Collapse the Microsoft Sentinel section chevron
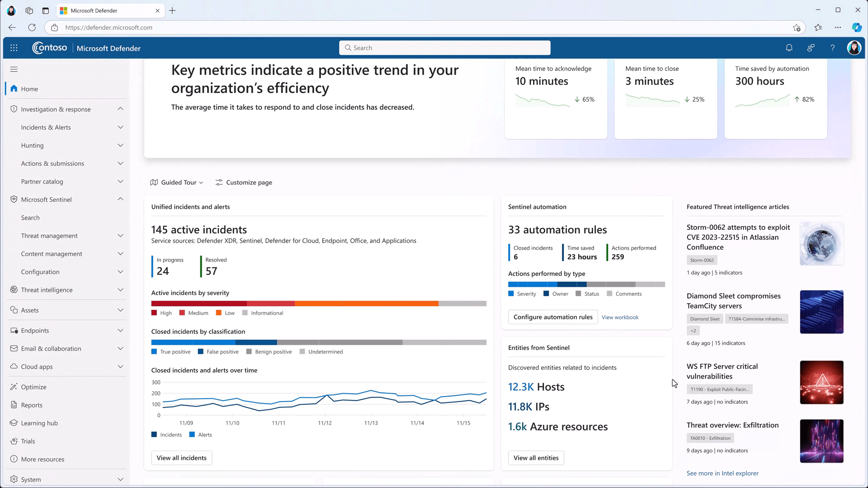Viewport: 868px width, 488px height. click(x=120, y=199)
